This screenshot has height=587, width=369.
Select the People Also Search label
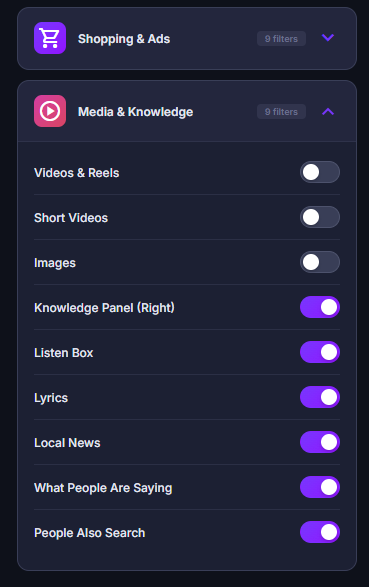click(89, 533)
